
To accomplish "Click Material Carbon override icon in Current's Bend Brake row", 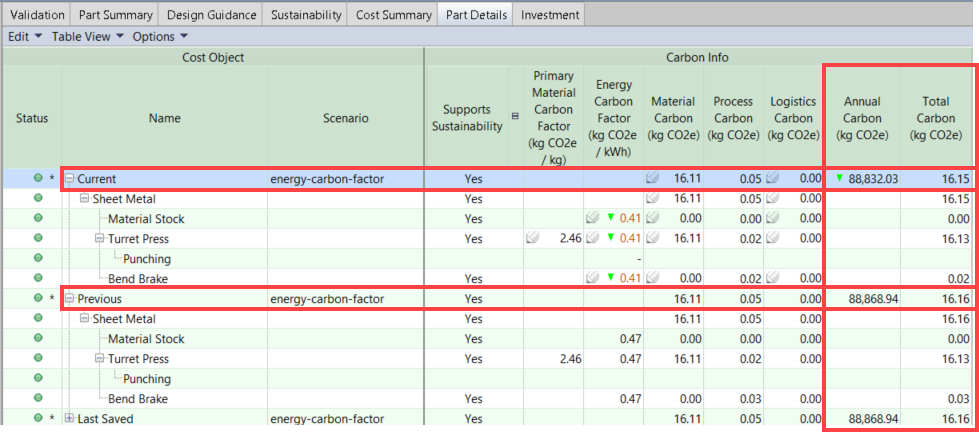I will 653,278.
